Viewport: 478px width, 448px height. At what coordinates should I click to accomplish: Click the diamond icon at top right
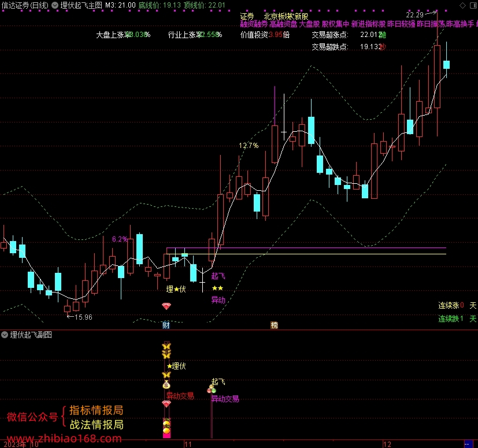(x=462, y=5)
